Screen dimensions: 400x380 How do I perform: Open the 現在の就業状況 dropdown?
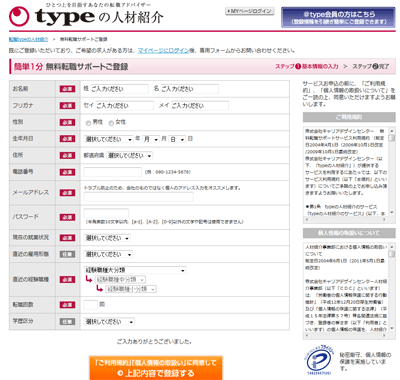[107, 238]
